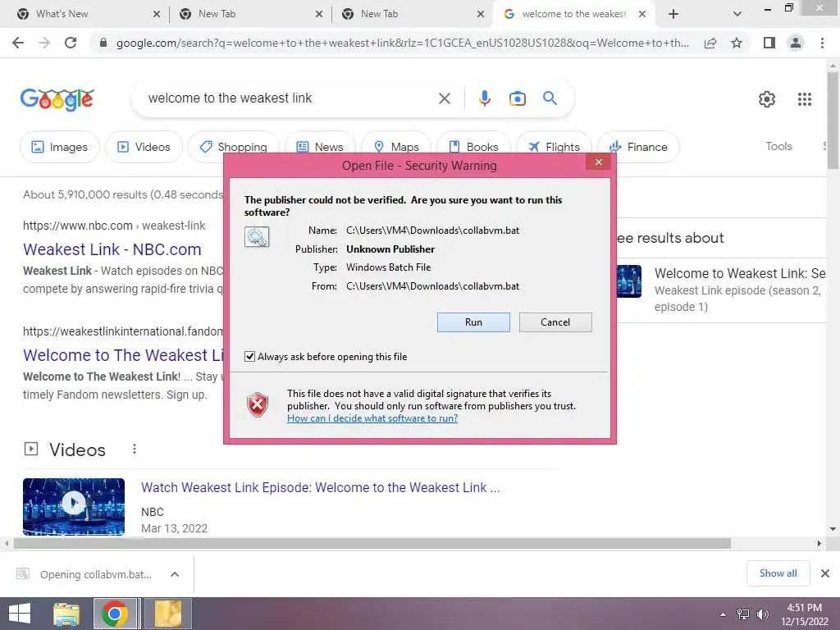Click Show all downloads button
Image resolution: width=840 pixels, height=630 pixels.
tap(778, 573)
